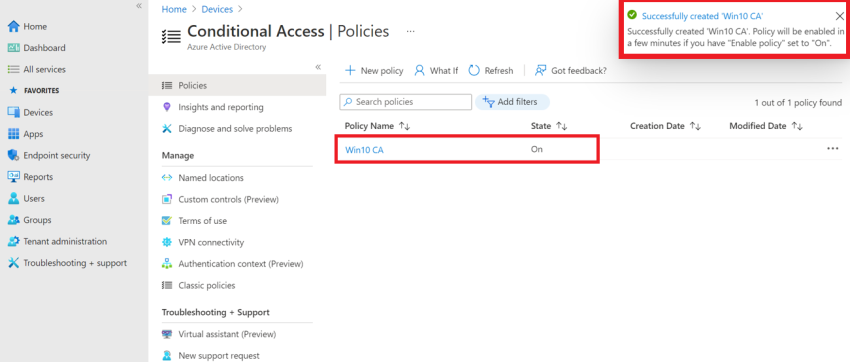
Task: Click the Apps grid icon
Action: (x=14, y=134)
